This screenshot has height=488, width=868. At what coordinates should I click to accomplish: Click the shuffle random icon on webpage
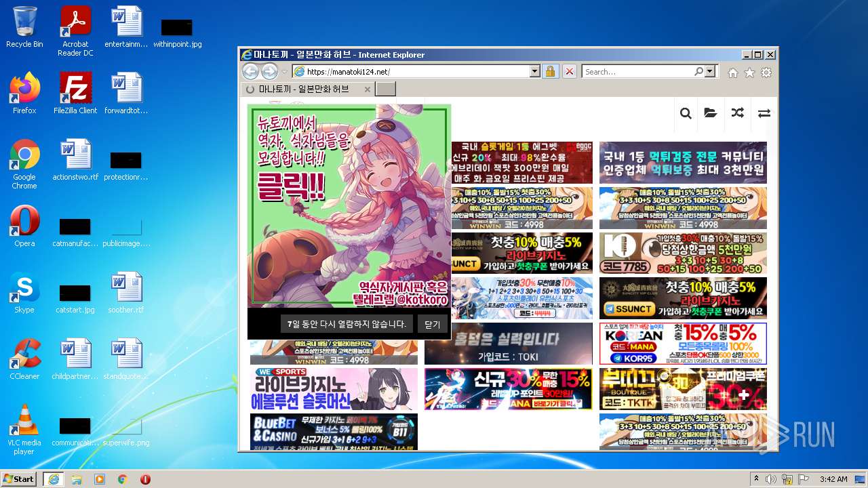tap(738, 113)
